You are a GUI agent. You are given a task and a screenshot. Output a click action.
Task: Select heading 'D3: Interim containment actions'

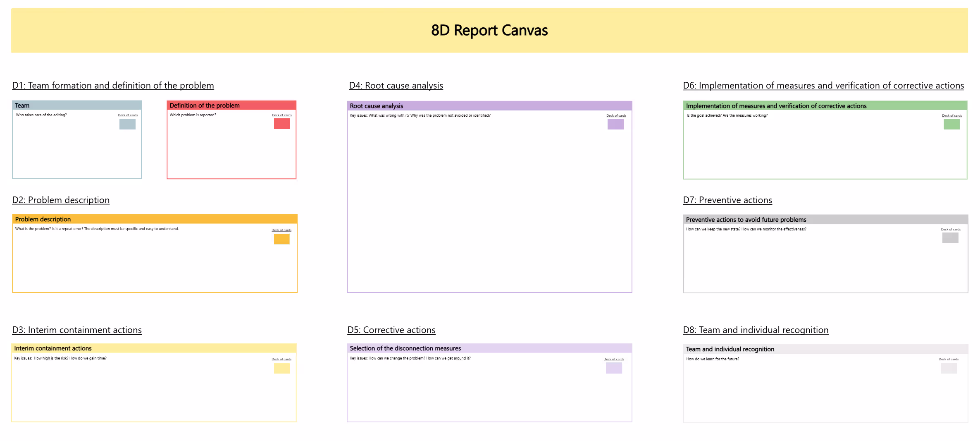click(x=77, y=330)
